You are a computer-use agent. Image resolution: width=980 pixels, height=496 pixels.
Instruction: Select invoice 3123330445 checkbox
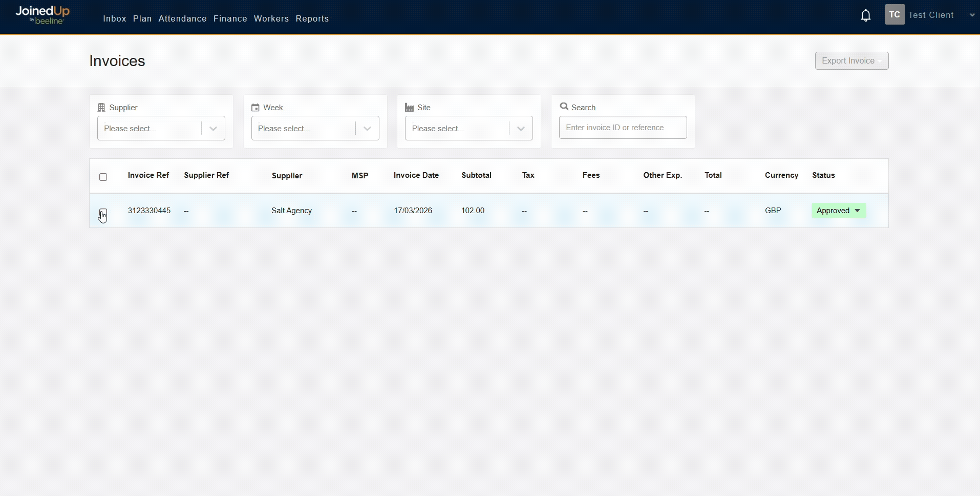pos(103,212)
